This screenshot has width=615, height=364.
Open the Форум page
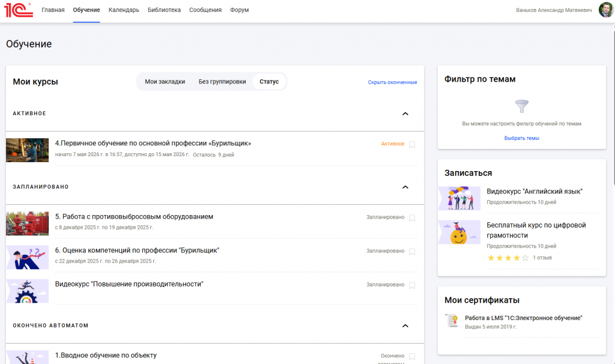pyautogui.click(x=239, y=10)
